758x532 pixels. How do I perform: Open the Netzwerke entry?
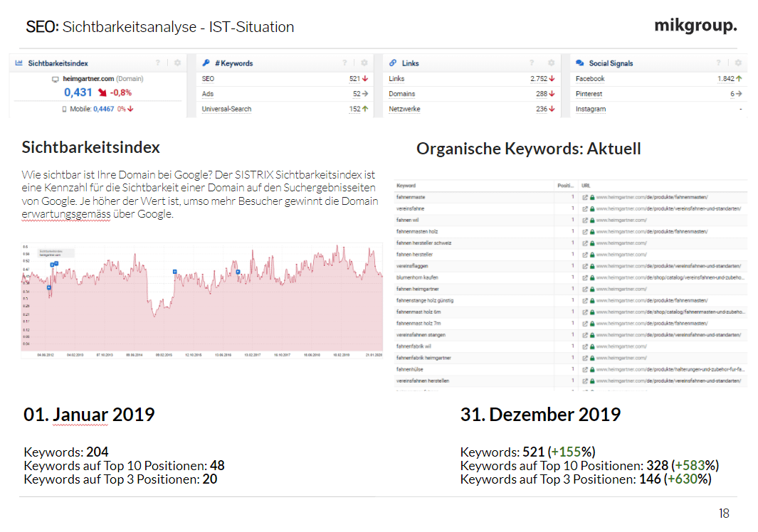pos(404,110)
